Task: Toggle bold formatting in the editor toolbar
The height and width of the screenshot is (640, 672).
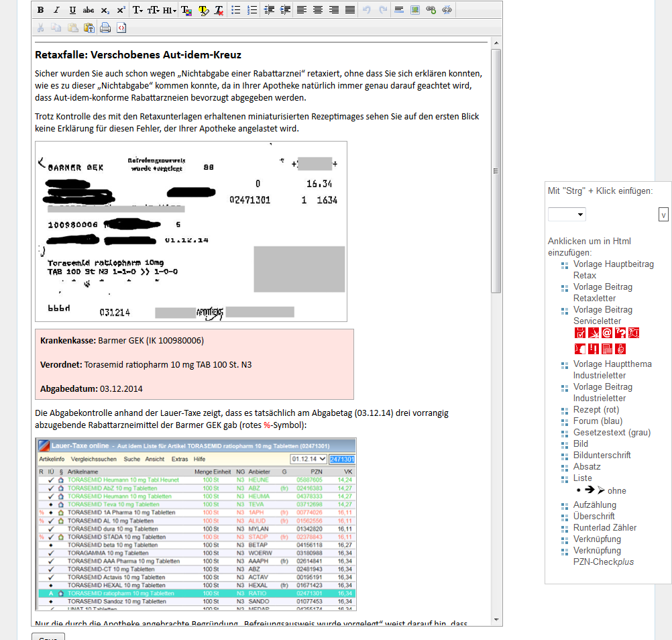Action: click(x=40, y=10)
